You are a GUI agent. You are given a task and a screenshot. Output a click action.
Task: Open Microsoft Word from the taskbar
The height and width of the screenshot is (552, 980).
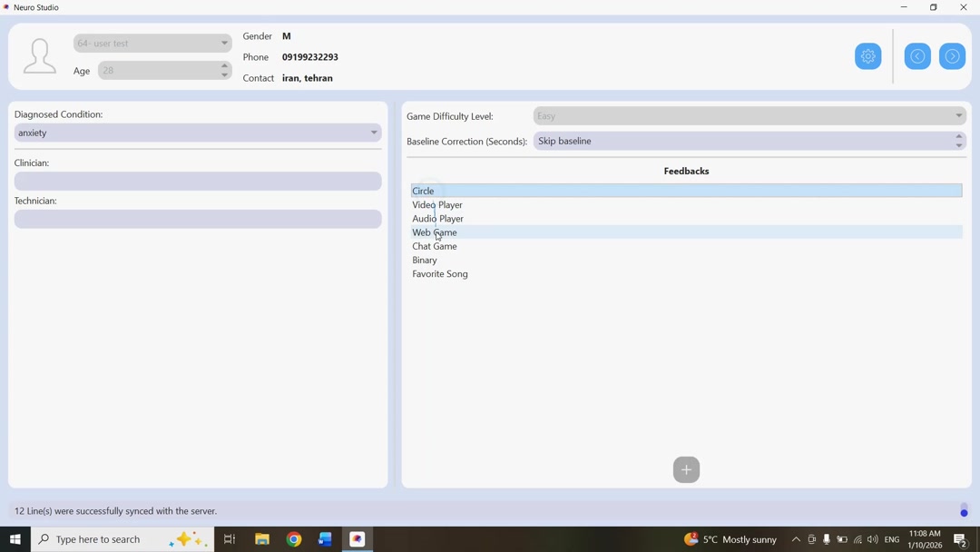(x=325, y=539)
